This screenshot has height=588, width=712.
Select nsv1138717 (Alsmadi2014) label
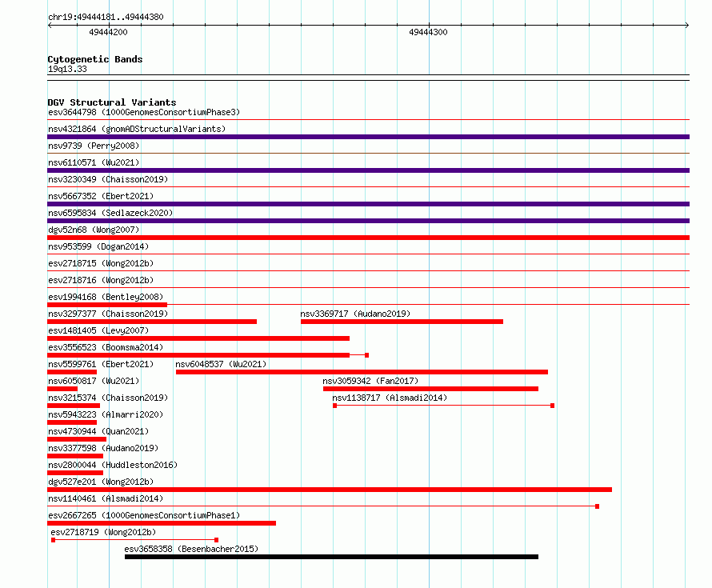[x=390, y=398]
